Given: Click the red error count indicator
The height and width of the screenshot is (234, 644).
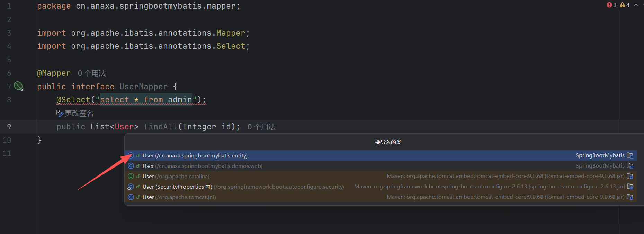Looking at the screenshot, I should (x=611, y=5).
